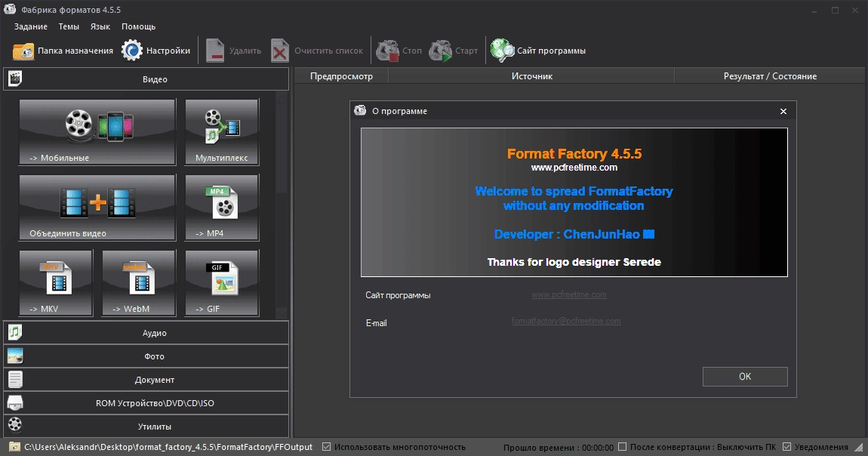Choose the -> WebM conversion tile
Image resolution: width=868 pixels, height=456 pixels.
coord(139,283)
